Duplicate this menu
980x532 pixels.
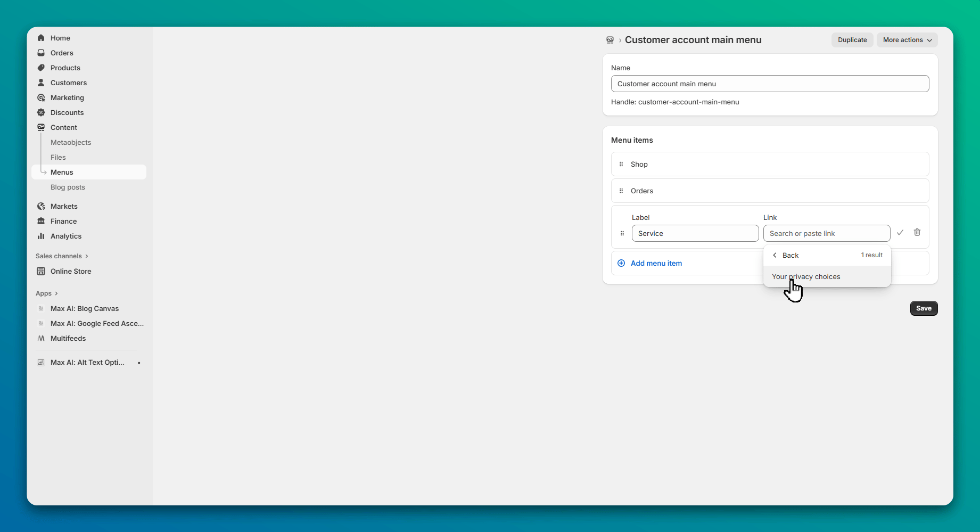tap(852, 40)
